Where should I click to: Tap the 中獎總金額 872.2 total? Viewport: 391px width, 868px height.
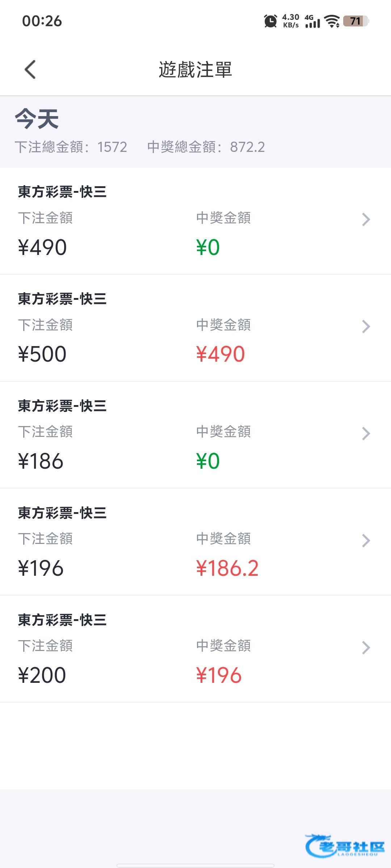tap(206, 147)
